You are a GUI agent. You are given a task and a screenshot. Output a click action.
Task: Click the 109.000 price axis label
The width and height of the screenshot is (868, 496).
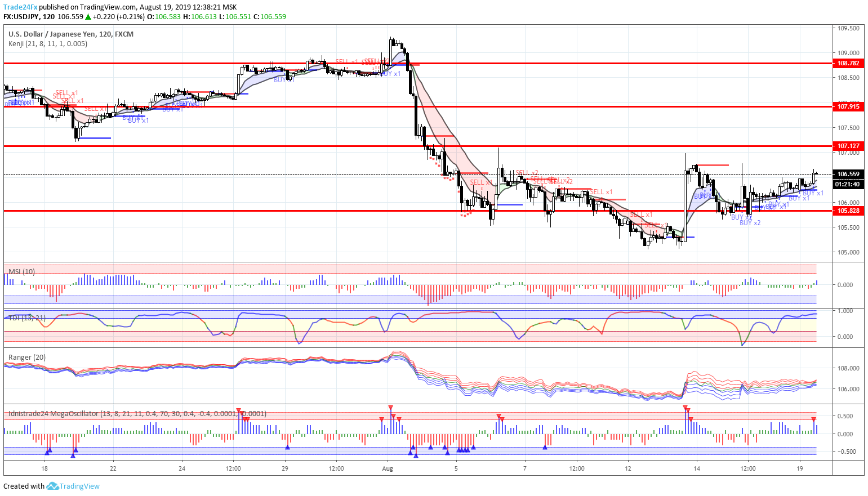[848, 53]
